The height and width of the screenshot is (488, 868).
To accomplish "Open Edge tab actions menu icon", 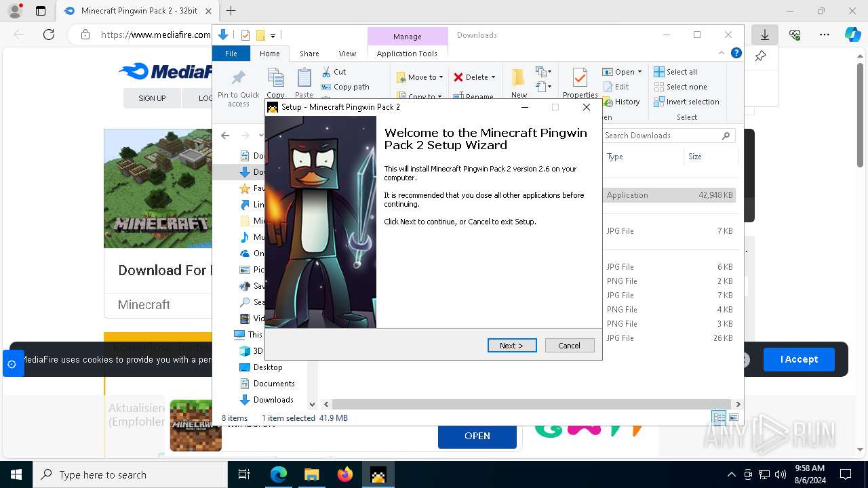I will (x=41, y=11).
